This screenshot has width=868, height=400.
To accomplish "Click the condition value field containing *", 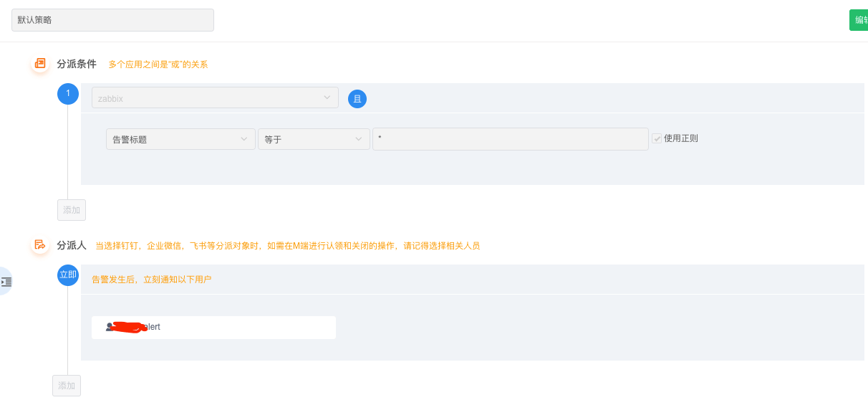I will (x=511, y=139).
